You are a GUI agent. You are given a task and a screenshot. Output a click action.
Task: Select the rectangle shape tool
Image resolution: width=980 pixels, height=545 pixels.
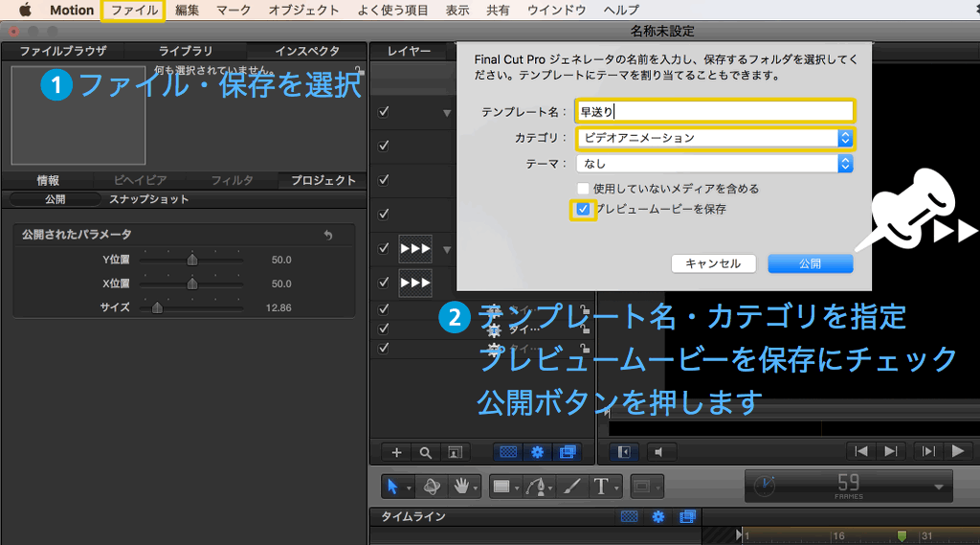click(501, 487)
